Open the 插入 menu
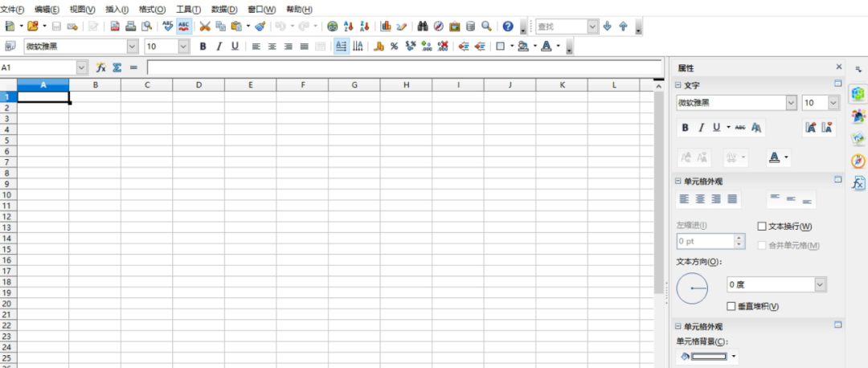This screenshot has width=868, height=368. pyautogui.click(x=117, y=10)
